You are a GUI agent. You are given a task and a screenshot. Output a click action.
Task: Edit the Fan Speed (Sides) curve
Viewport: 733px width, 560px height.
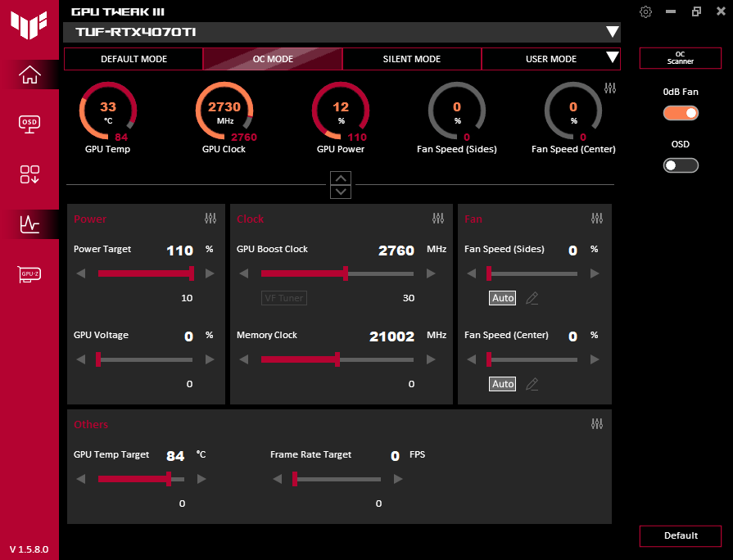532,298
